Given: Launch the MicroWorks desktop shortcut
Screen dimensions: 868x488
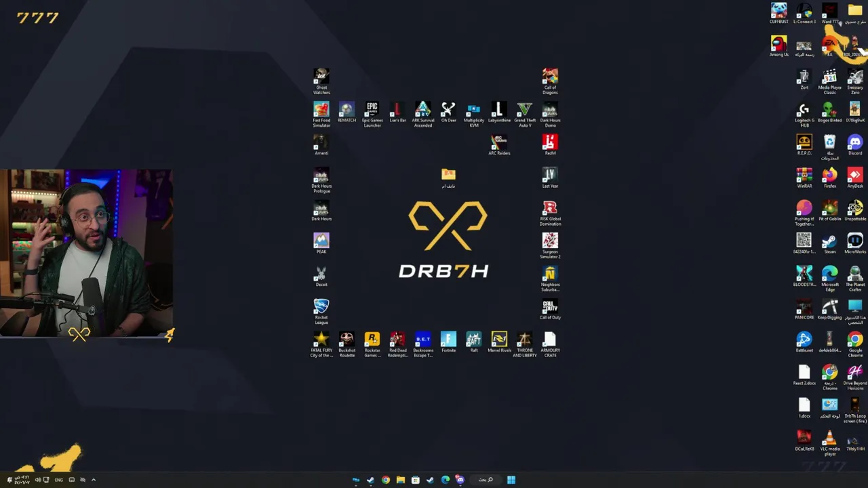Looking at the screenshot, I should pyautogui.click(x=855, y=243).
